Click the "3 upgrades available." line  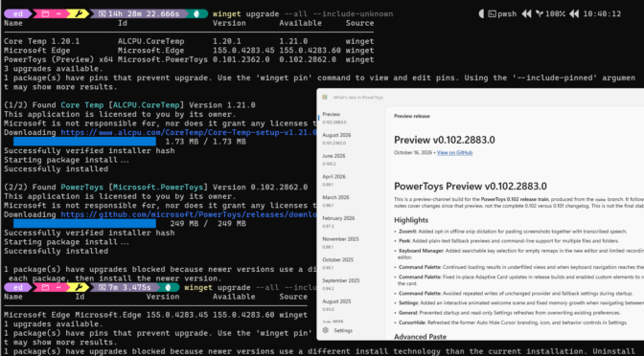pyautogui.click(x=54, y=69)
